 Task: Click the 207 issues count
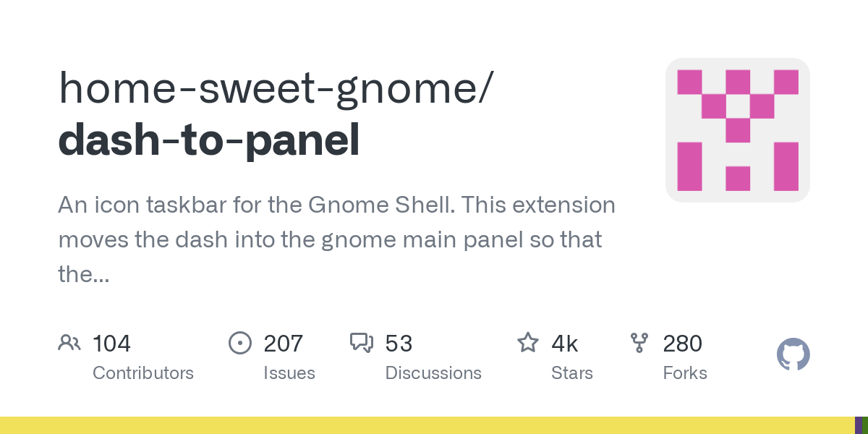283,344
